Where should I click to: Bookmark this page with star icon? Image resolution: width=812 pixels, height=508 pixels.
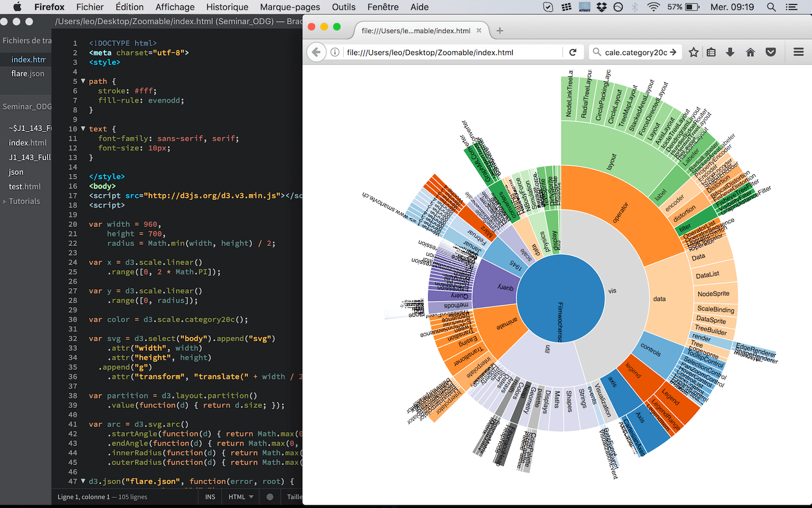[x=693, y=52]
